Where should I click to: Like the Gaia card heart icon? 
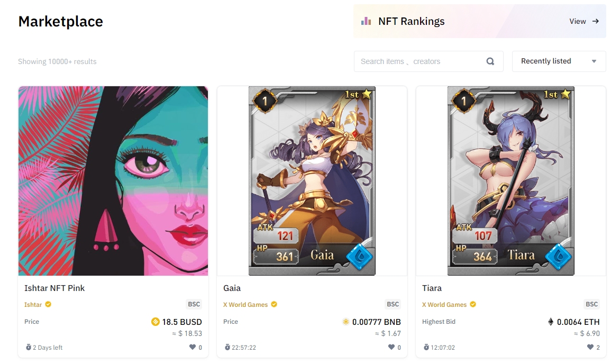tap(391, 347)
